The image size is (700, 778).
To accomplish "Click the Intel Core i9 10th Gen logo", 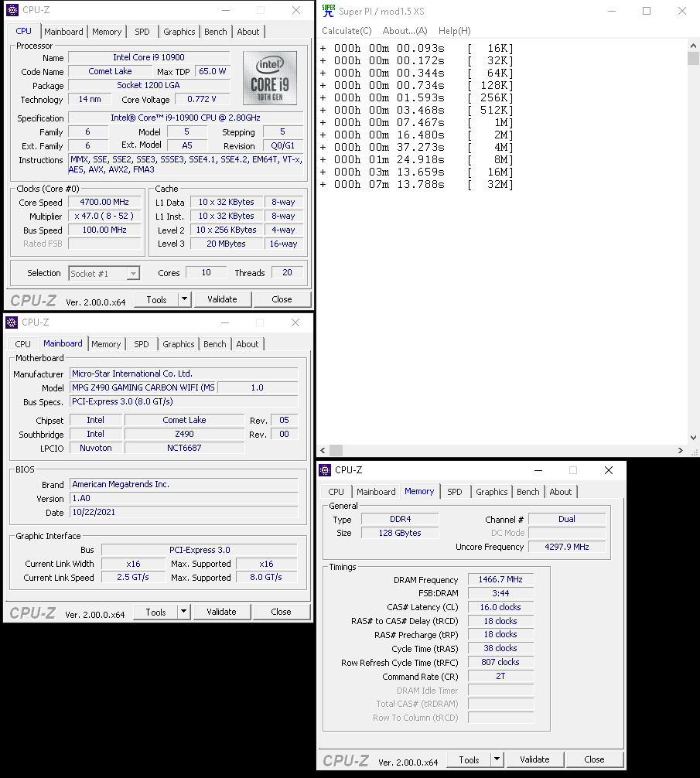I will [270, 78].
